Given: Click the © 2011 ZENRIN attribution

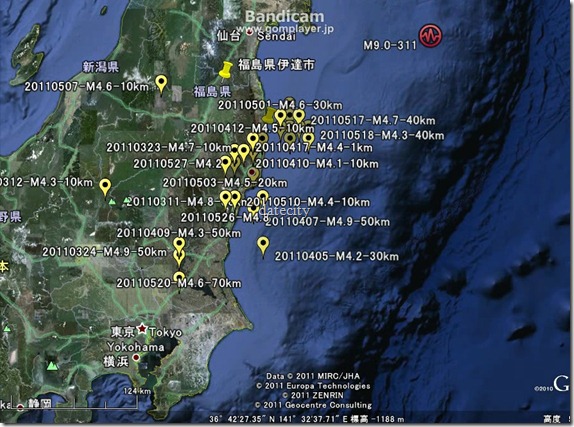Looking at the screenshot, I should 313,396.
